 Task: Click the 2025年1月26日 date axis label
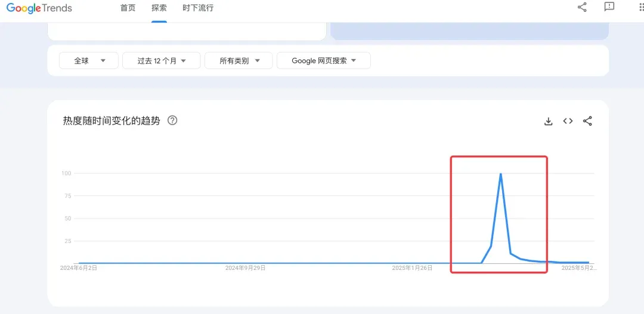click(412, 268)
